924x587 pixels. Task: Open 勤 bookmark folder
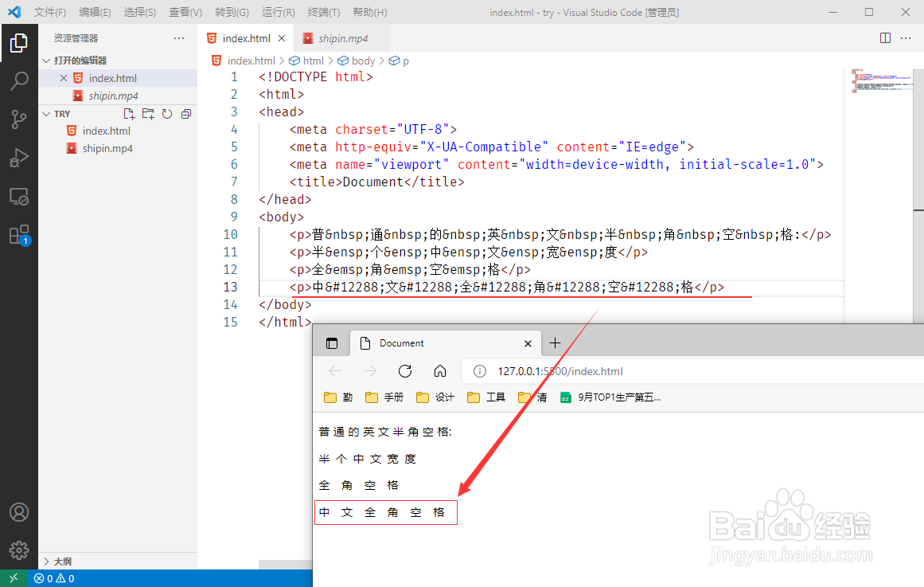point(338,397)
